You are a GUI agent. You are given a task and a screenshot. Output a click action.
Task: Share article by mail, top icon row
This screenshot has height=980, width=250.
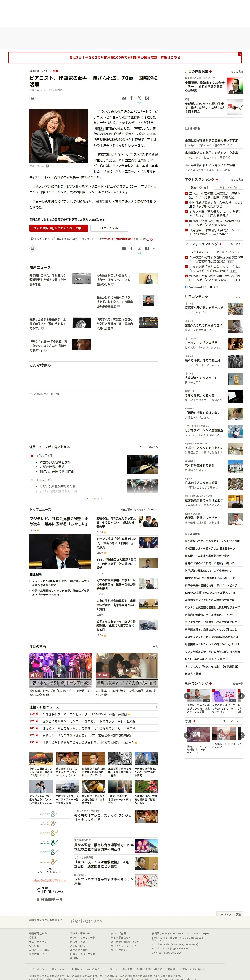pos(123,98)
